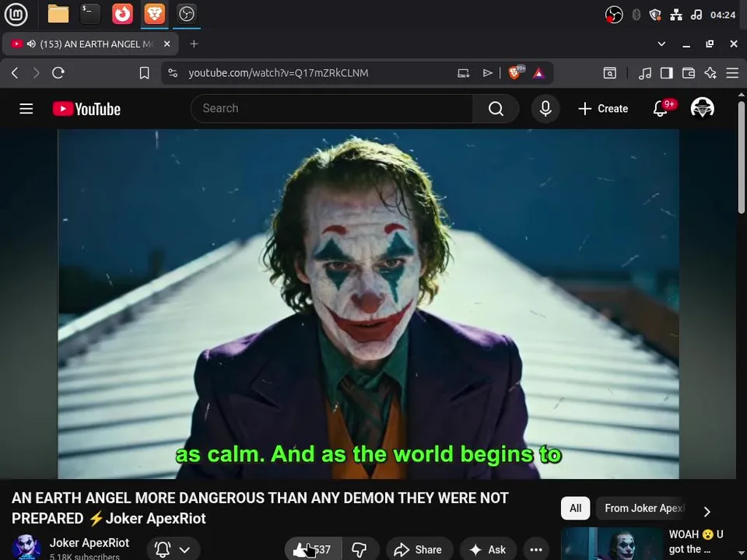Open Leo AI sparkle icon in toolbar
Viewport: 747px width, 560px height.
point(710,73)
